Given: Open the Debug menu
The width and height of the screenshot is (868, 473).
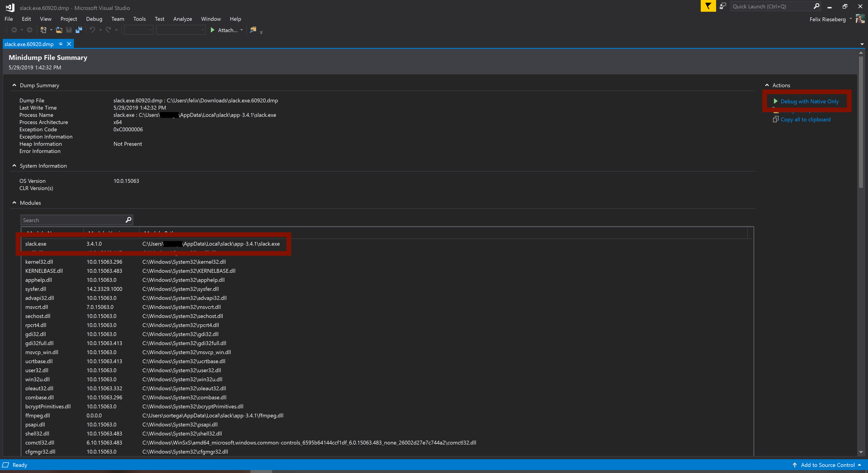Looking at the screenshot, I should pyautogui.click(x=93, y=19).
